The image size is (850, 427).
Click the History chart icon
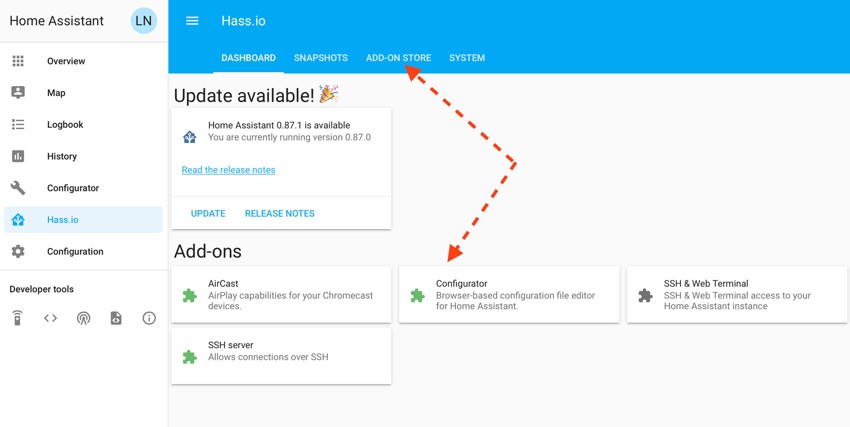18,156
